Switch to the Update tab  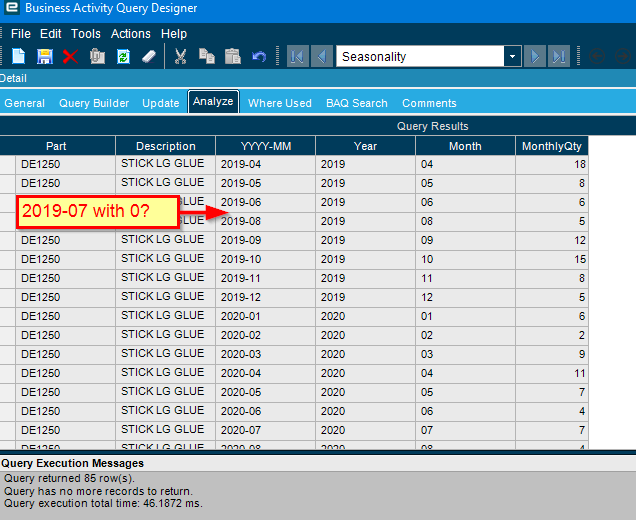click(161, 103)
